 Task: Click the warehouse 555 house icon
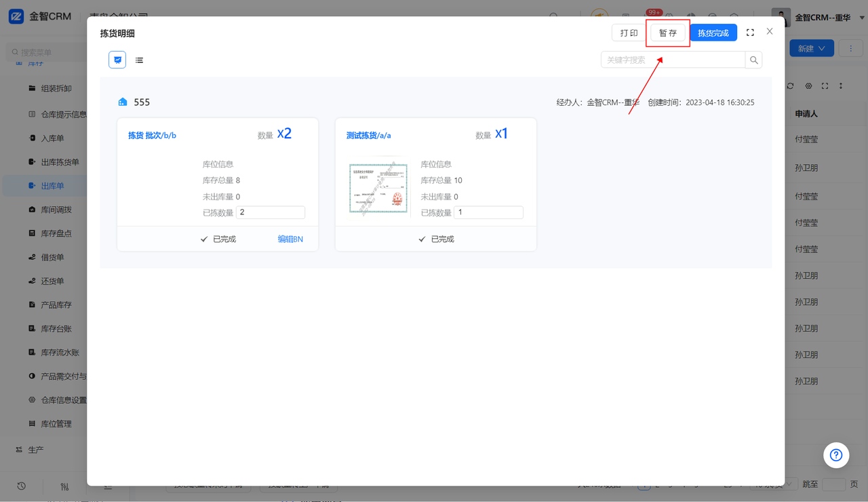pyautogui.click(x=123, y=102)
